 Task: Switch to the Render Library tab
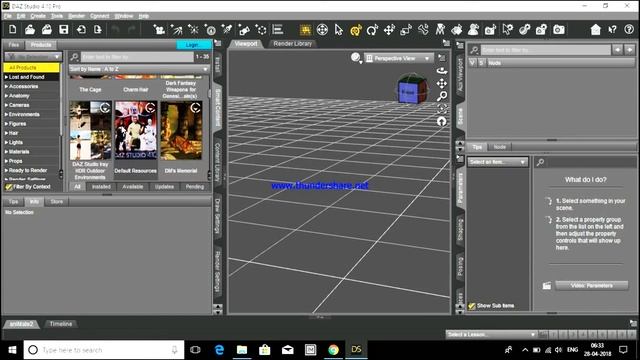click(293, 44)
